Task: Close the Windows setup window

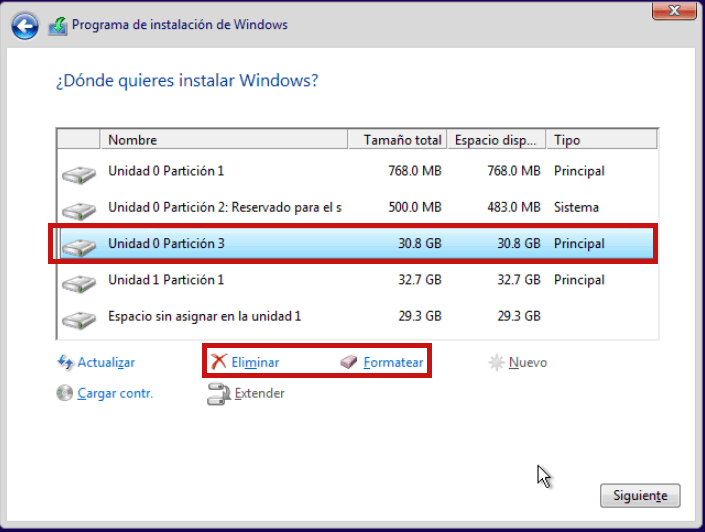Action: pos(674,10)
